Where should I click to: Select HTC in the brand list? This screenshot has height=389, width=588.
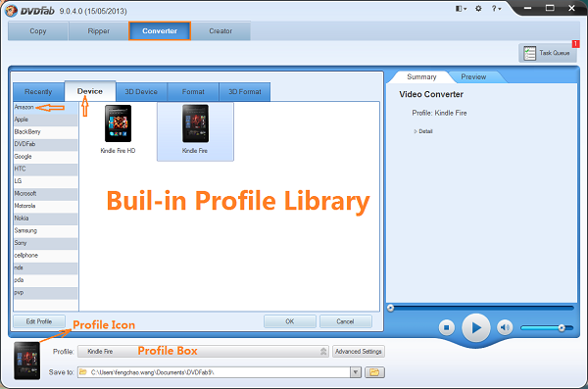pos(46,169)
